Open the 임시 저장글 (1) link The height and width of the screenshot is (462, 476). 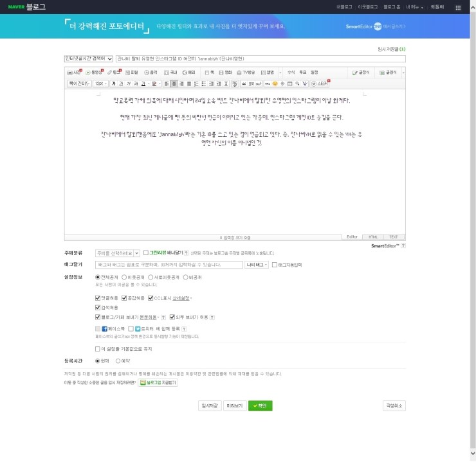(x=391, y=49)
